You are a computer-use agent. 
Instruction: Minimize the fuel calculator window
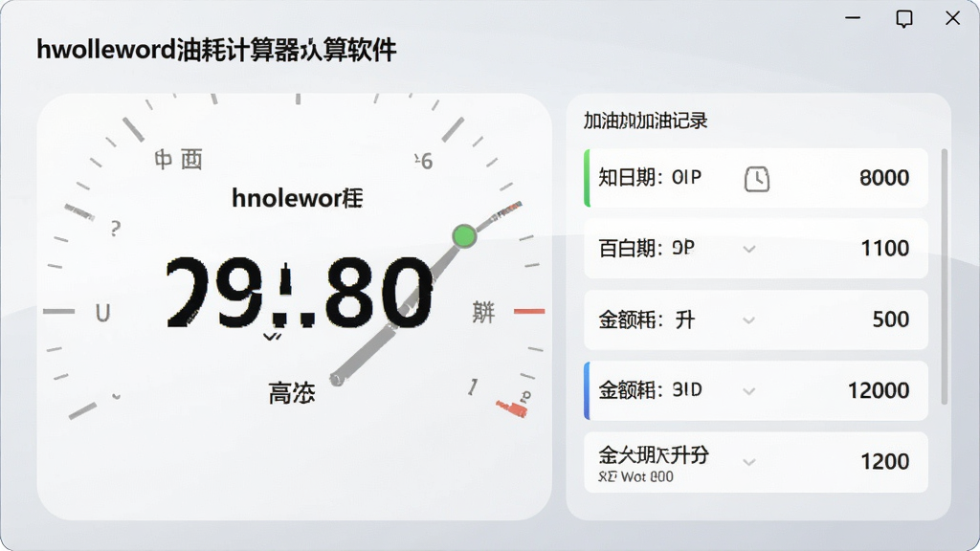853,18
